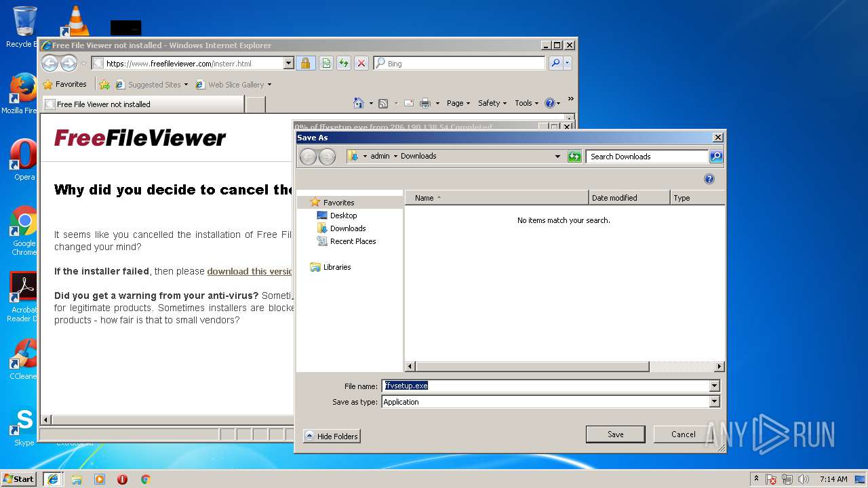Open Google Chrome desktop shortcut
The image size is (868, 488).
pyautogui.click(x=24, y=230)
